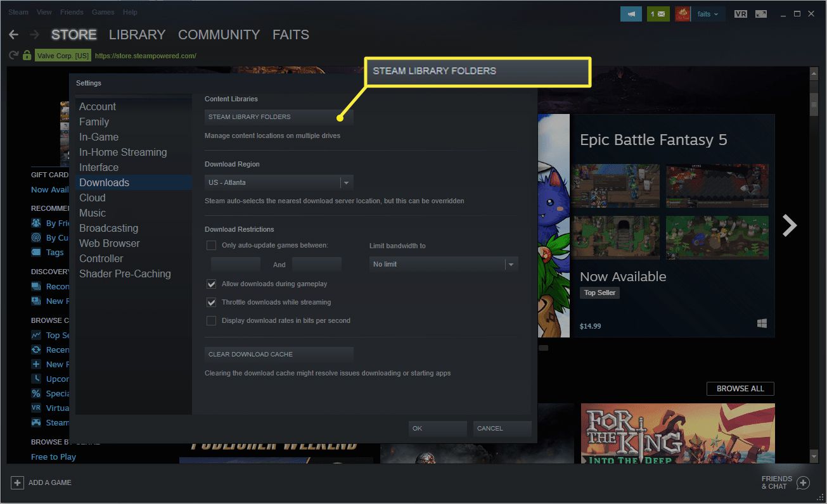This screenshot has width=827, height=504.
Task: Select Broadcasting settings category
Action: (x=134, y=228)
